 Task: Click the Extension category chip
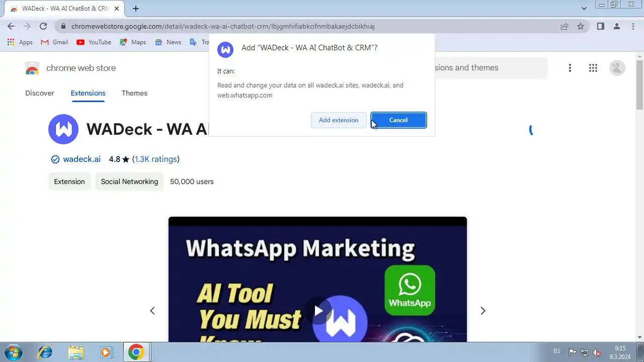(69, 182)
